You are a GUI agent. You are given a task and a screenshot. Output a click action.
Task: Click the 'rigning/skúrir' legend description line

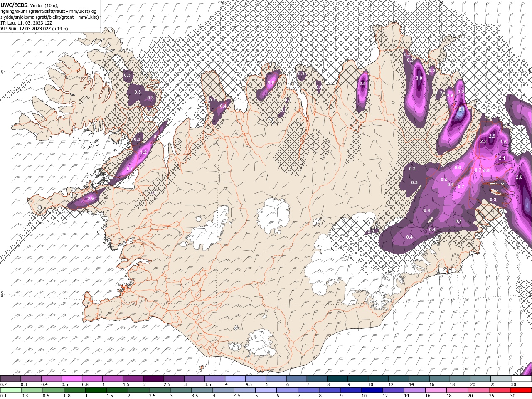(48, 11)
